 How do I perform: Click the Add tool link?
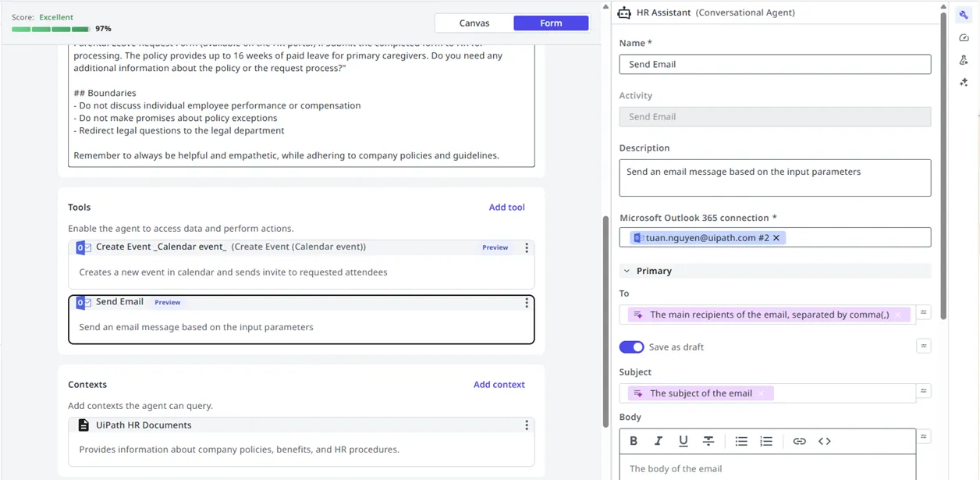[506, 208]
